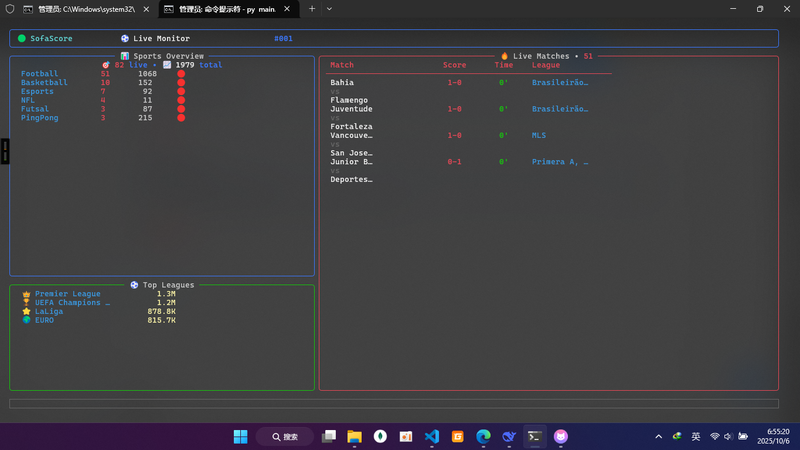Viewport: 800px width, 450px height.
Task: Open the orange G taskbar app
Action: (458, 436)
